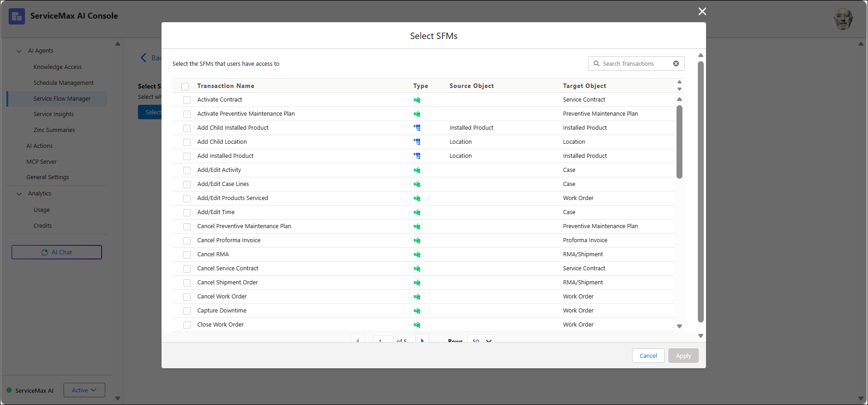Tick the Activate Contract checkbox

coord(187,100)
